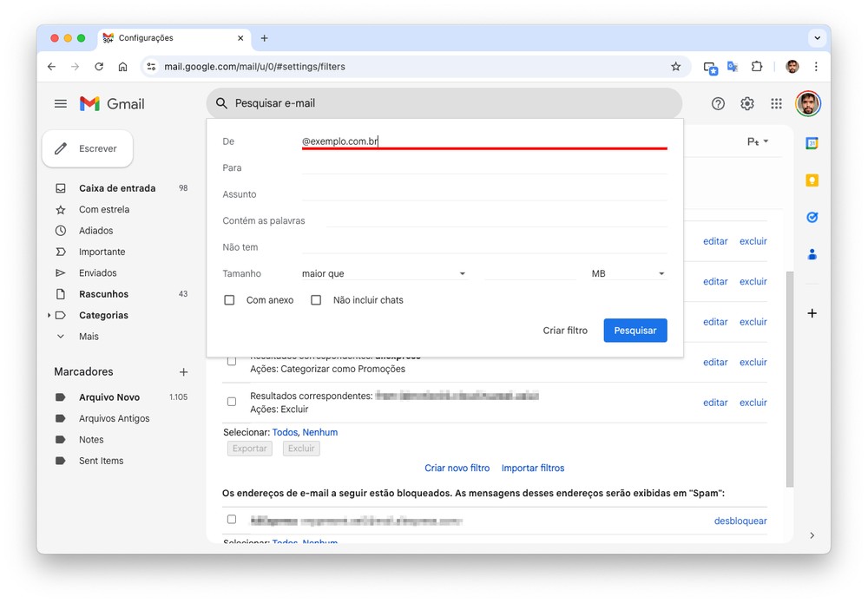Click plus icon to create new label
The width and height of the screenshot is (868, 603).
[183, 372]
